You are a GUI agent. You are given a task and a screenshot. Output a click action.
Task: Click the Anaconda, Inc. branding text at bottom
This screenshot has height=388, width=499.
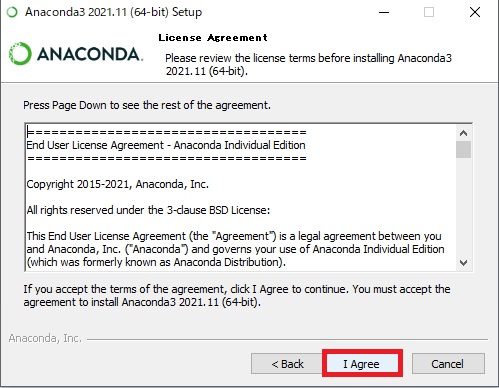click(45, 338)
